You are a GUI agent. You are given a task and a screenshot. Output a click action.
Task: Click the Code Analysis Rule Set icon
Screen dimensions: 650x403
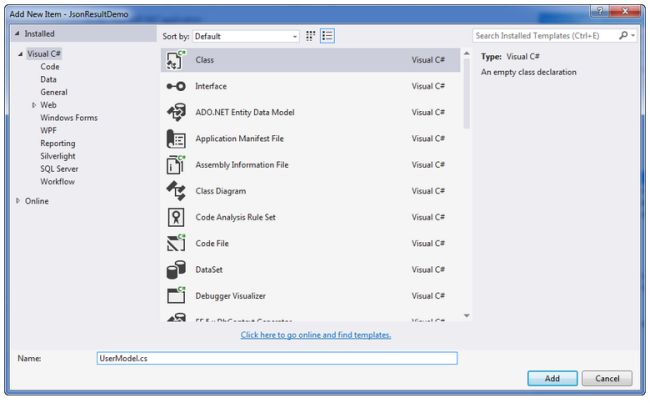(176, 217)
